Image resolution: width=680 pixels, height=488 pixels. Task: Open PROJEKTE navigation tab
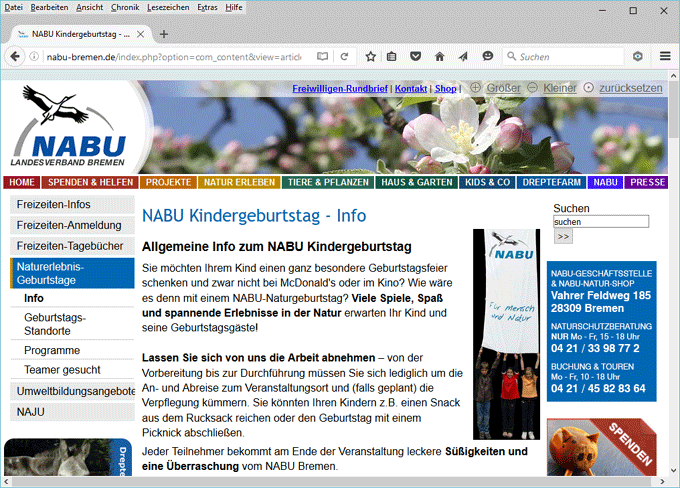tap(168, 182)
